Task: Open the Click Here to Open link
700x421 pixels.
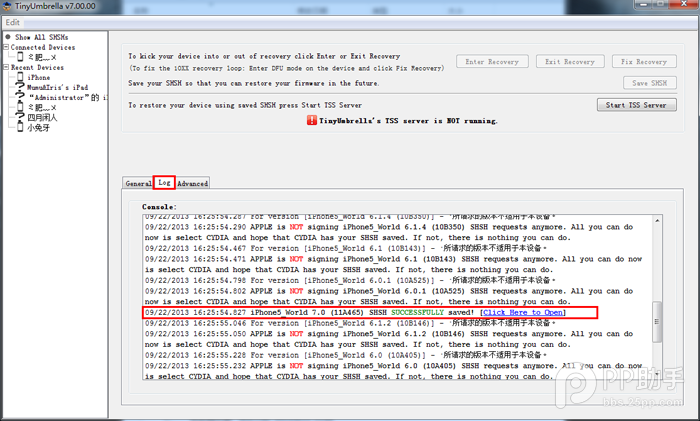Action: (523, 313)
